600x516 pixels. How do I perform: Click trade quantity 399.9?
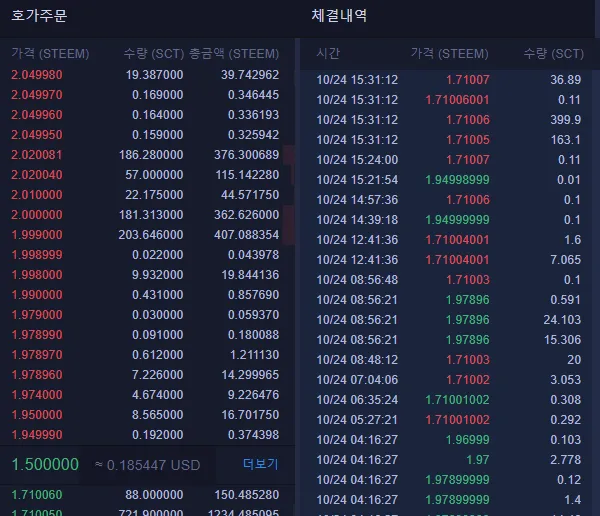click(x=566, y=119)
